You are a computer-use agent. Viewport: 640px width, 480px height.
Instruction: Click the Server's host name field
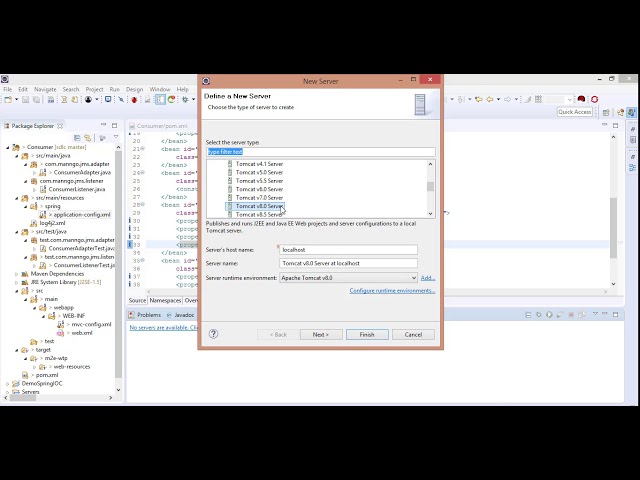click(x=348, y=249)
